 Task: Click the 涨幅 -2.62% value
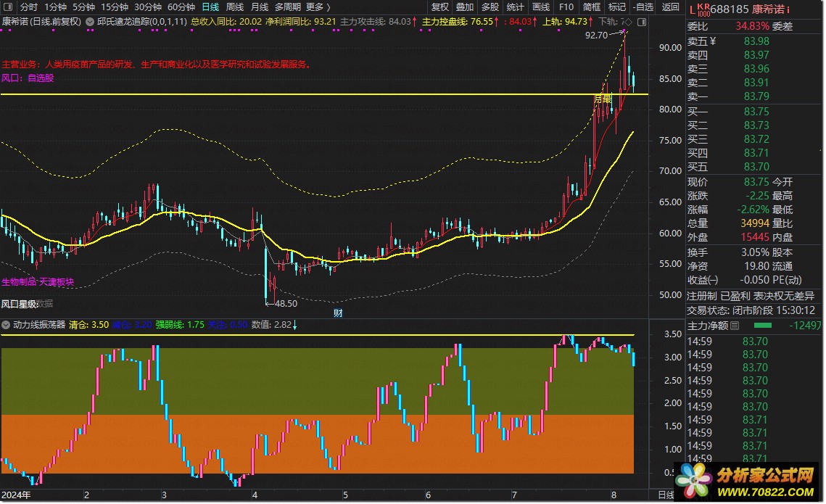click(x=753, y=209)
